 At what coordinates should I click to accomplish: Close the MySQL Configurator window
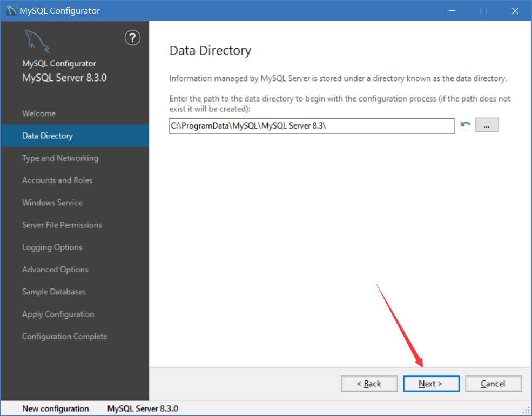pyautogui.click(x=515, y=10)
